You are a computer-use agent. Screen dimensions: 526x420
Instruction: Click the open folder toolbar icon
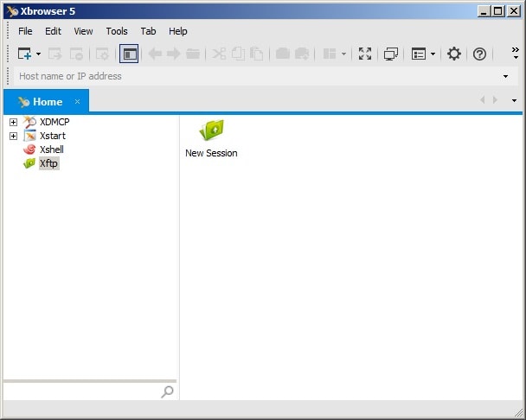[193, 54]
